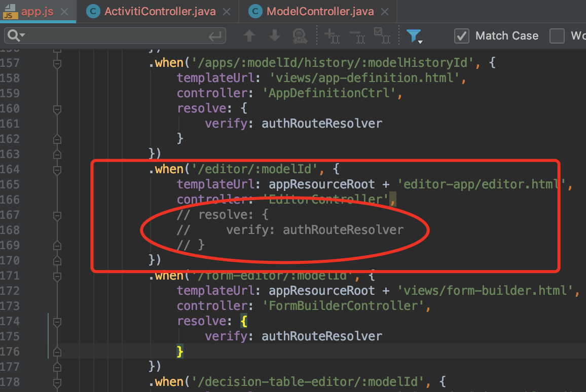Collapse the resolve fold at line 174

57,322
